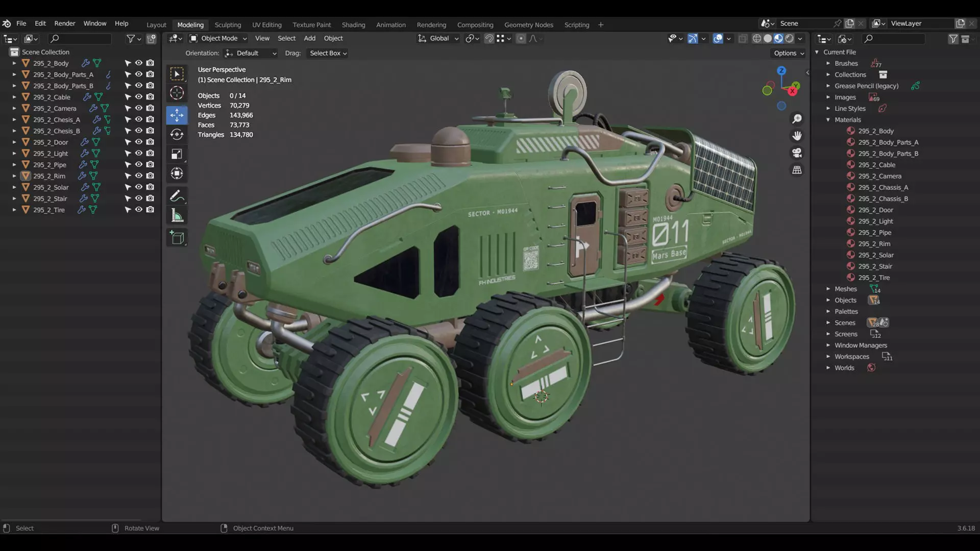Select the 3D Cursor tool
The height and width of the screenshot is (551, 980).
coord(177,93)
